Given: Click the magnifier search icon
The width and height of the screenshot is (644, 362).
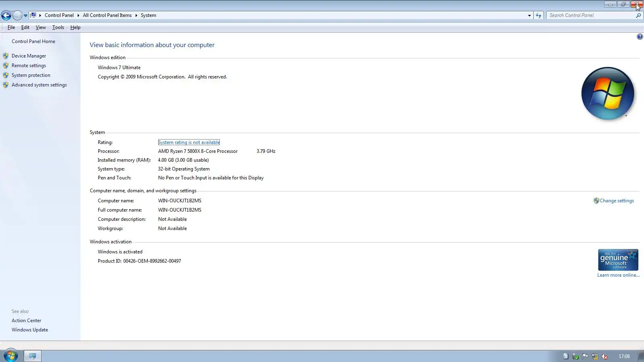Looking at the screenshot, I should pos(638,15).
